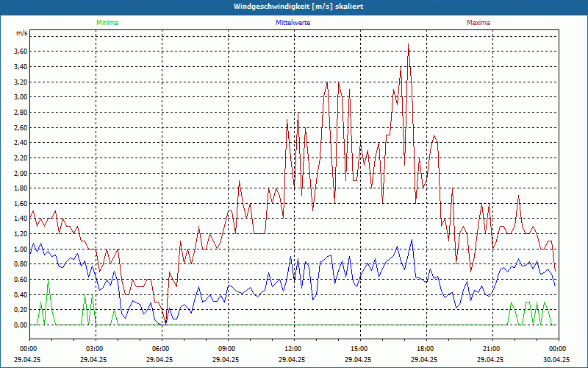Click the y-axis value '2,20'
Screen dimensions: 588x368
pos(21,158)
